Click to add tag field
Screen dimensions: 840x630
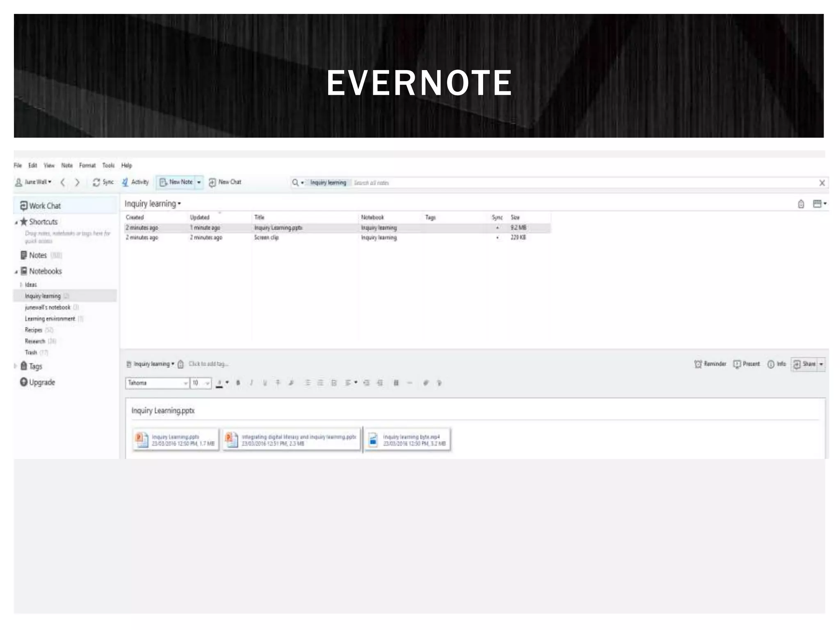(208, 364)
